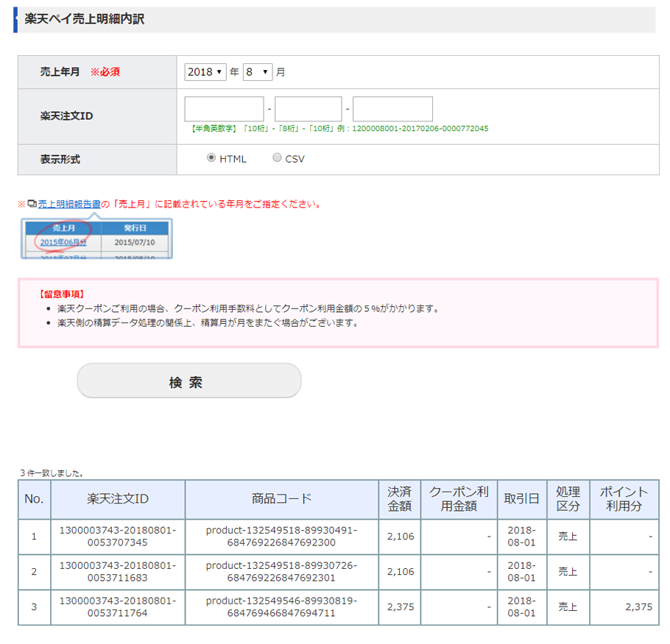Select the CSV display format radio button
Screen dimensions: 670x644
(x=277, y=158)
